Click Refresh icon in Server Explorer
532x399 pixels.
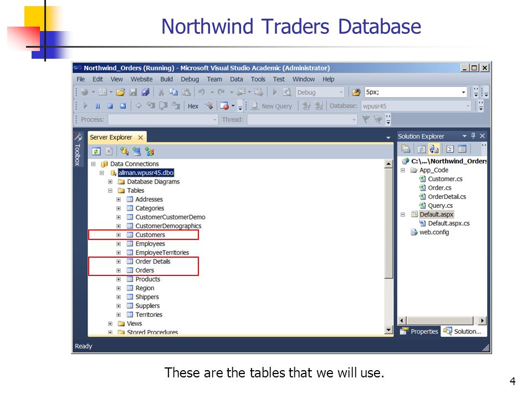click(x=96, y=151)
